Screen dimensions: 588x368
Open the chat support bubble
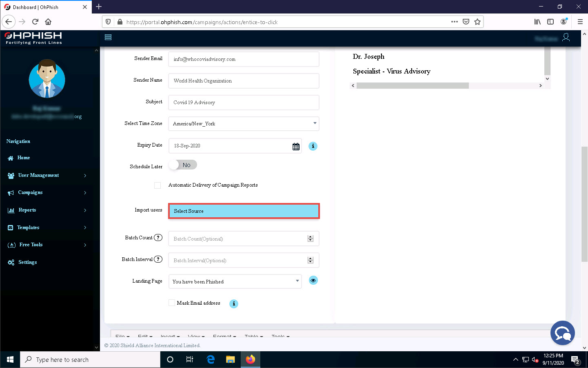coord(563,333)
